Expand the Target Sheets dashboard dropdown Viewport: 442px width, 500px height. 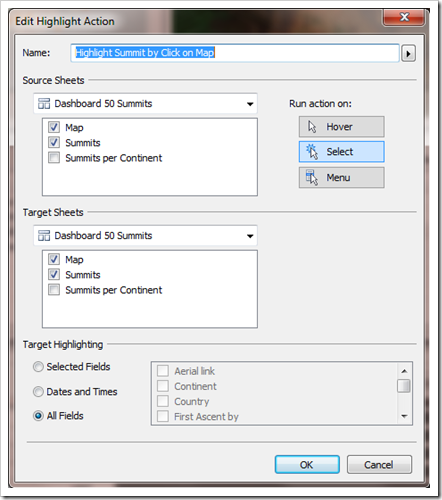pos(250,236)
